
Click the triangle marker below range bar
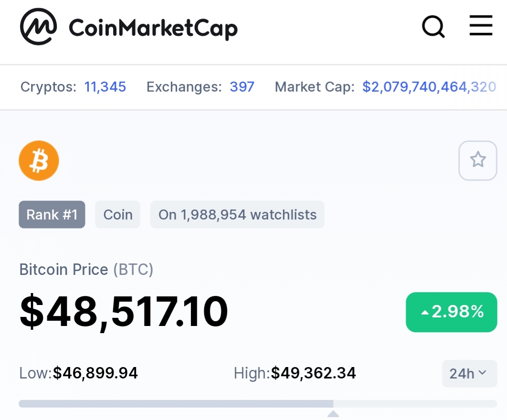click(x=333, y=414)
